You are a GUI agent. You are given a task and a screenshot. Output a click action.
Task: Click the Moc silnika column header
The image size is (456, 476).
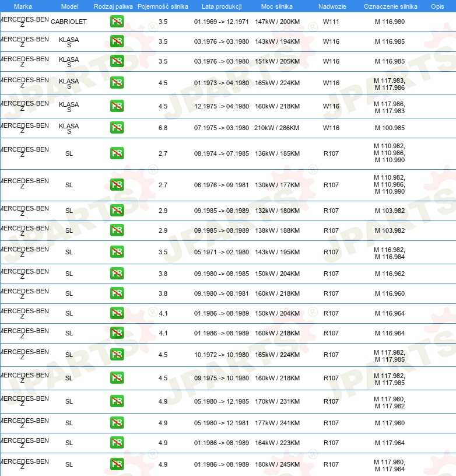pyautogui.click(x=277, y=6)
